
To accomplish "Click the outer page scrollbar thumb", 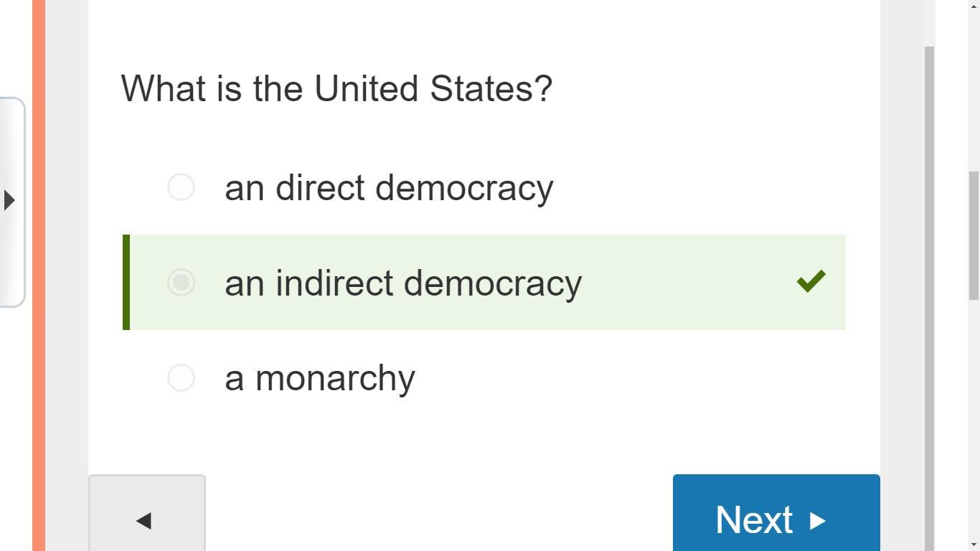I will [974, 235].
